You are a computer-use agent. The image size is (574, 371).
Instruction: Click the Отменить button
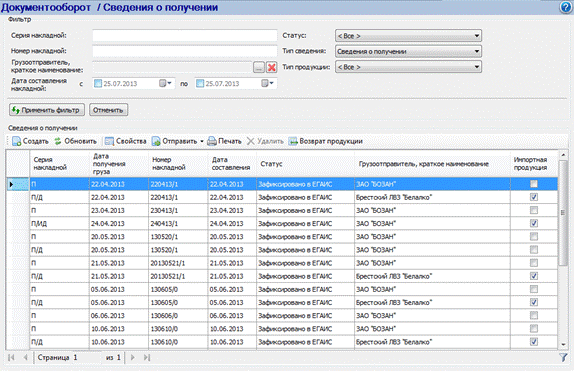click(108, 110)
